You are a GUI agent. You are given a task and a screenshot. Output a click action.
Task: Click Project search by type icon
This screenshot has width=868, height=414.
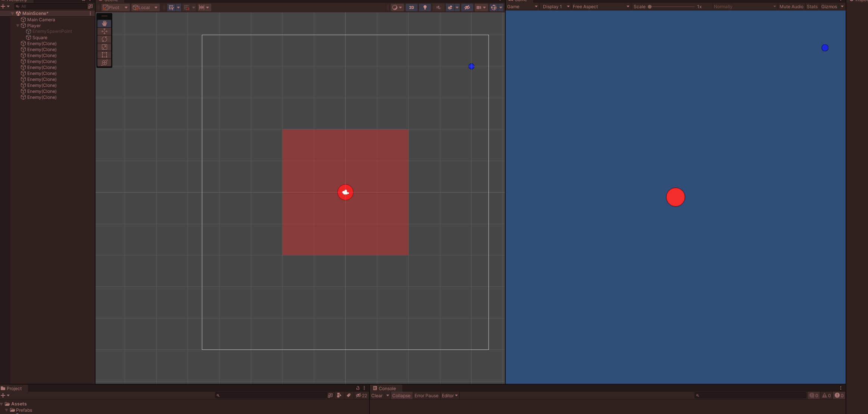click(x=339, y=395)
